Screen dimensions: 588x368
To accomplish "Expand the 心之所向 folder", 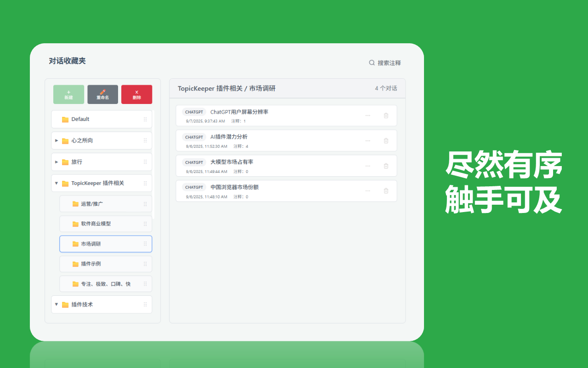I will (x=57, y=140).
